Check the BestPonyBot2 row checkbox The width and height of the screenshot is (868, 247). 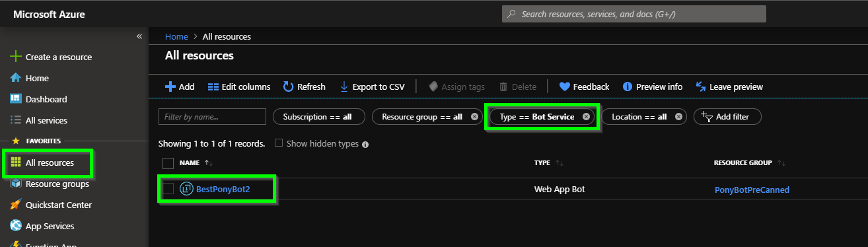tap(168, 189)
